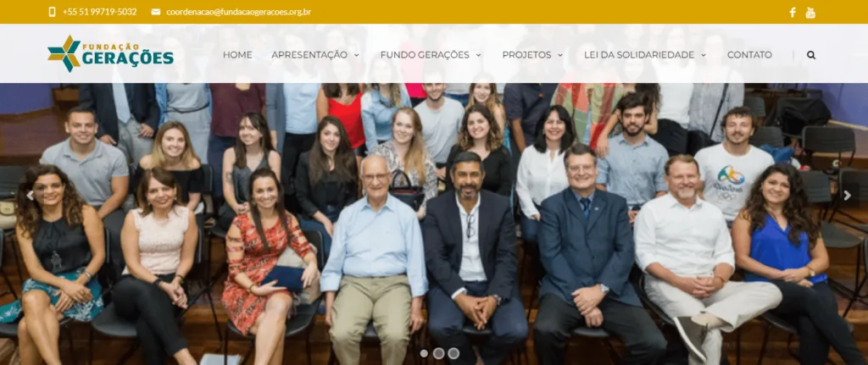This screenshot has height=365, width=868.
Task: Open the YouTube channel icon
Action: coord(810,12)
